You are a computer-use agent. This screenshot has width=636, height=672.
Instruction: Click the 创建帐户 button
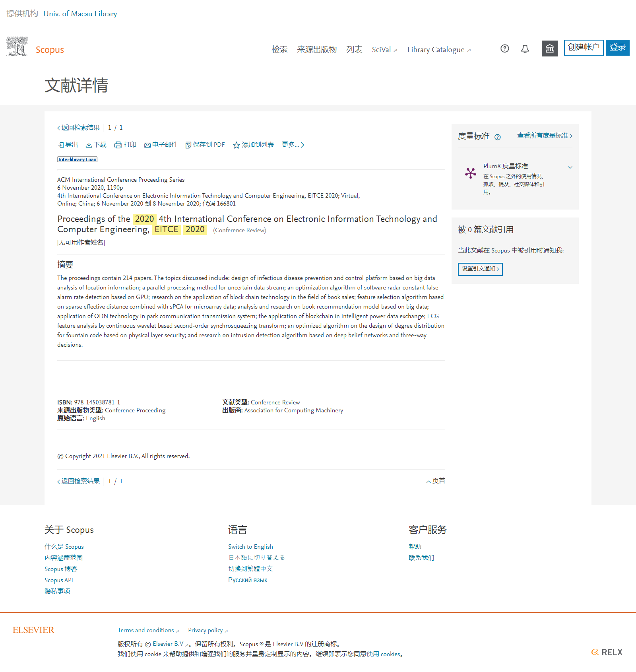click(x=584, y=47)
